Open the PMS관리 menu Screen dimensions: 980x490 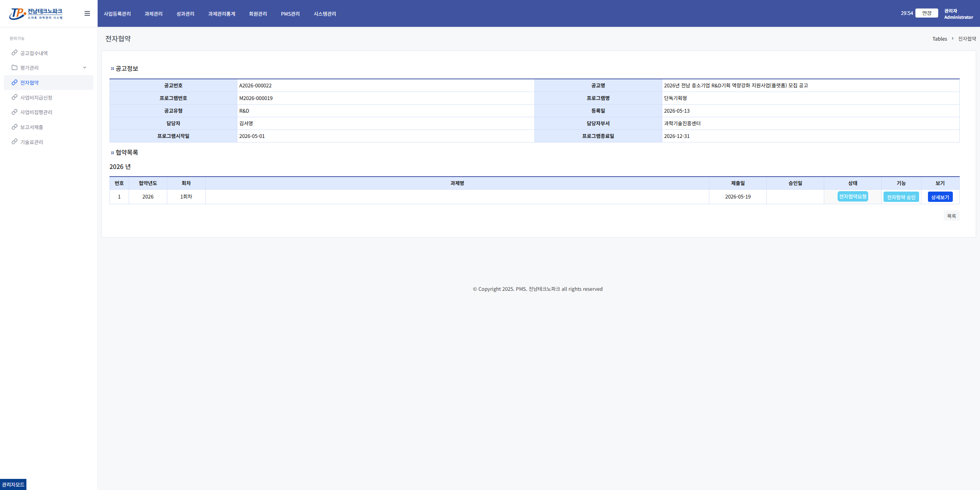point(290,14)
